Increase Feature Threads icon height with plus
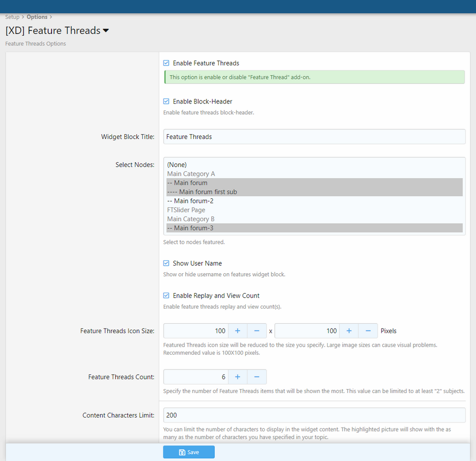 point(349,331)
